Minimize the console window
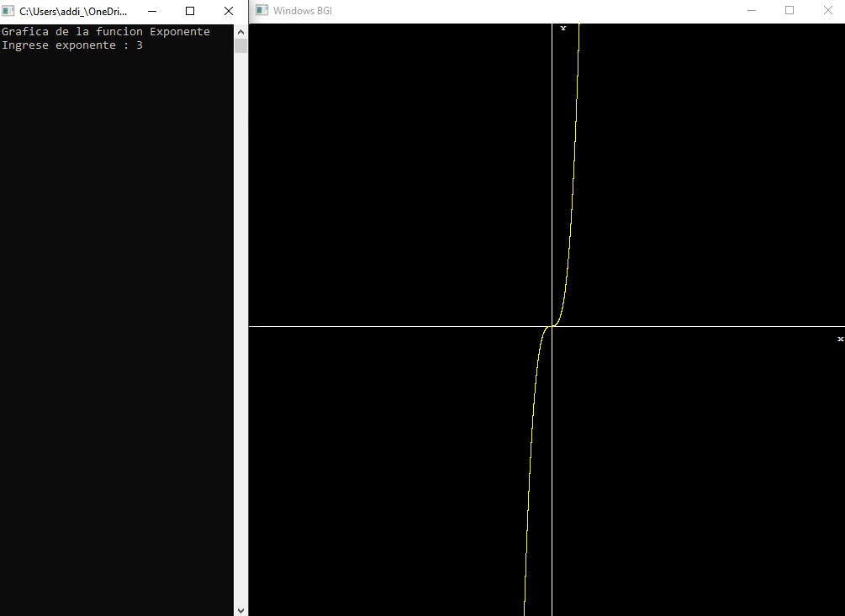Screen dimensions: 845x616 [x=152, y=11]
